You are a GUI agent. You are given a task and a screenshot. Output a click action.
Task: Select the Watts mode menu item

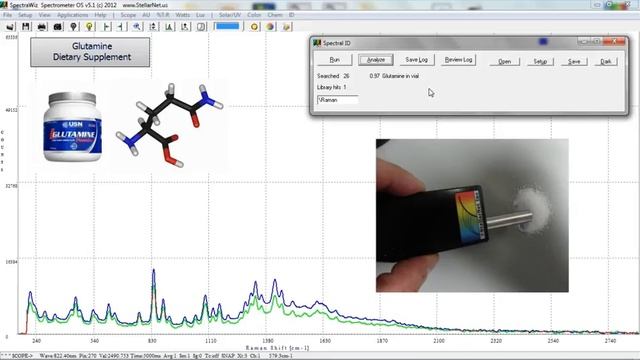tap(182, 15)
